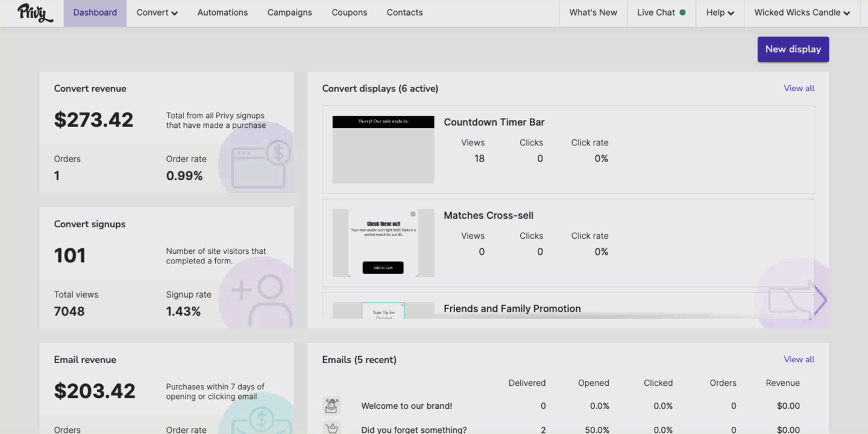View all Emails

pyautogui.click(x=799, y=359)
